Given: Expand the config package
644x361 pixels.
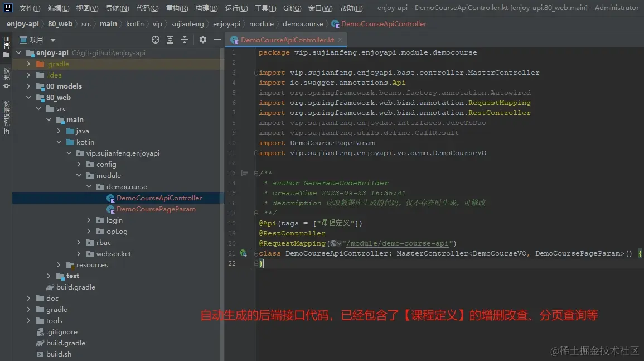Looking at the screenshot, I should [79, 164].
